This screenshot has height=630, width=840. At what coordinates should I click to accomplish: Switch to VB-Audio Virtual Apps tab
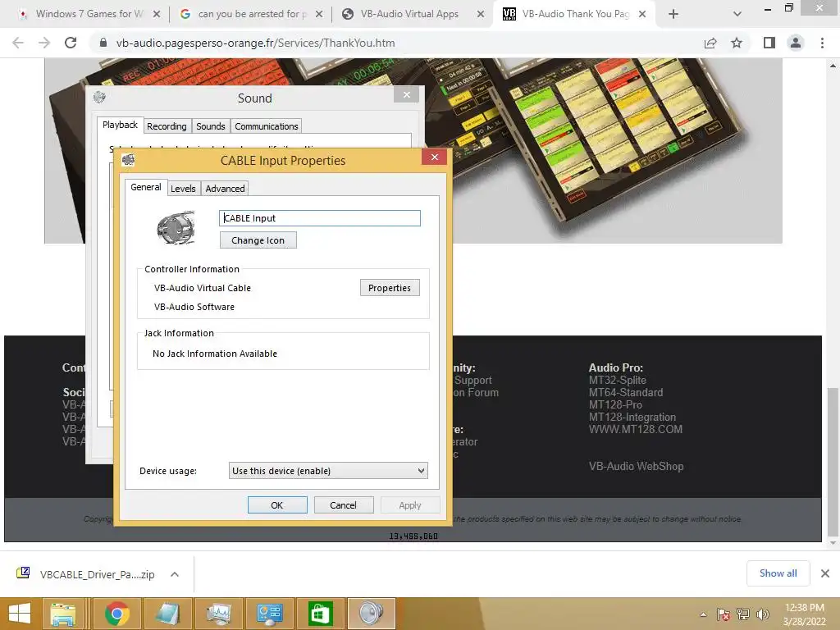[x=409, y=14]
